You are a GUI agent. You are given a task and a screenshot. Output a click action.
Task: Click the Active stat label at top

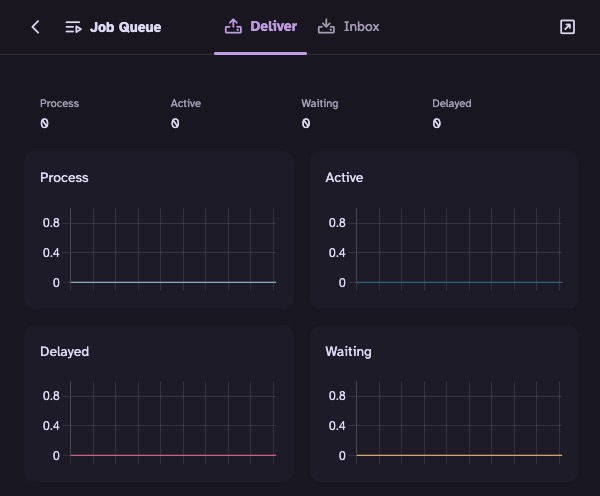click(x=186, y=103)
